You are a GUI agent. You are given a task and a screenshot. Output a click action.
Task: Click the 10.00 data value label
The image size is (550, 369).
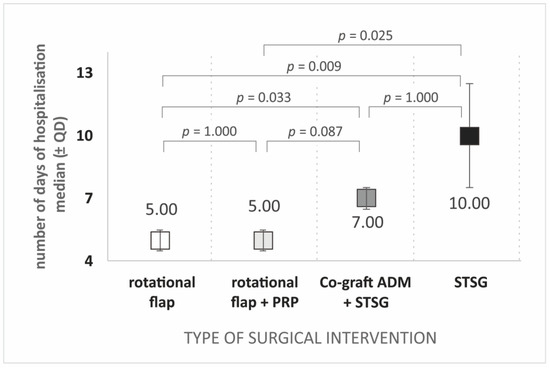pos(469,203)
